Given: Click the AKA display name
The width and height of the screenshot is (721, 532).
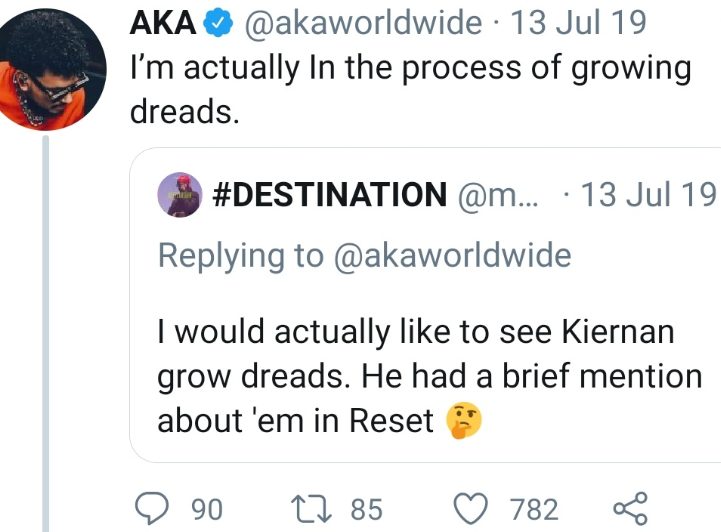Looking at the screenshot, I should (x=163, y=23).
